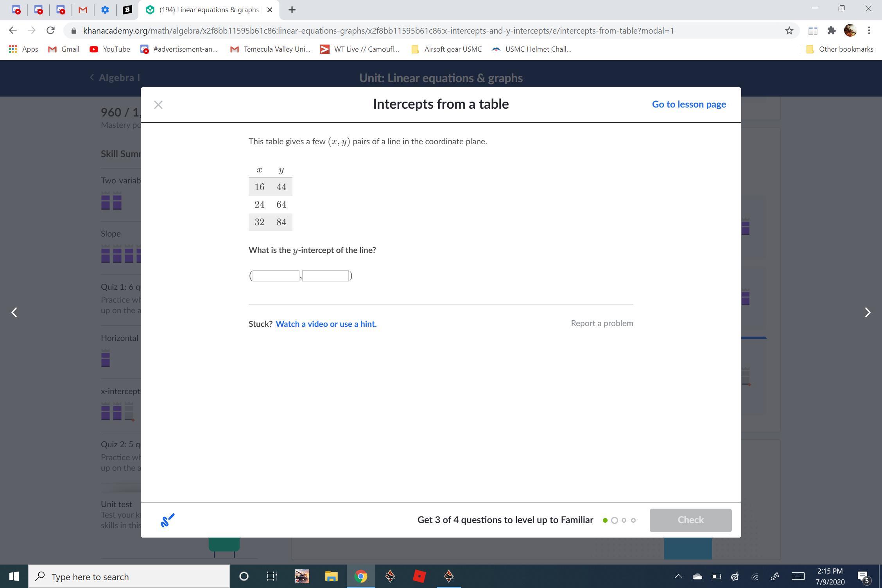Screen dimensions: 882x588
Task: Open Go to lesson page link
Action: point(688,104)
